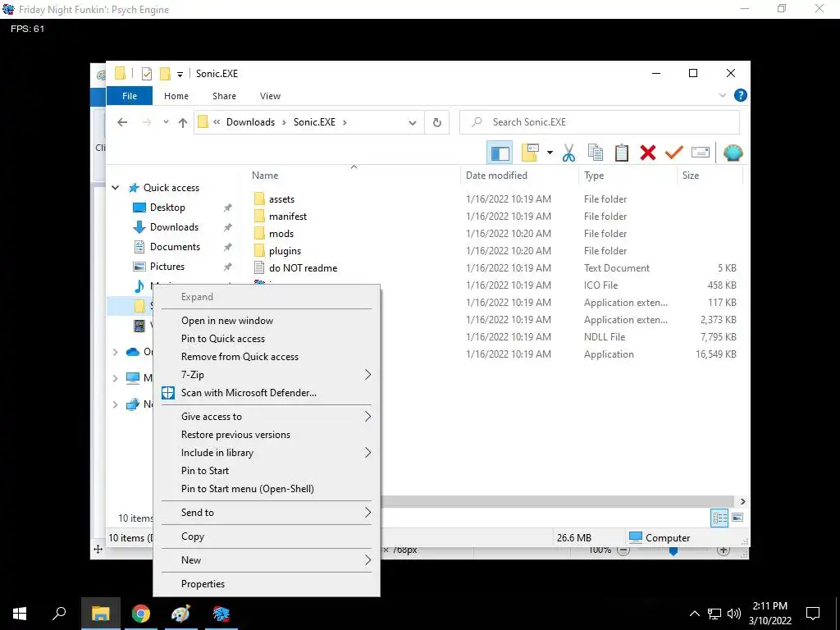Open the Give access to submenu

coord(267,416)
